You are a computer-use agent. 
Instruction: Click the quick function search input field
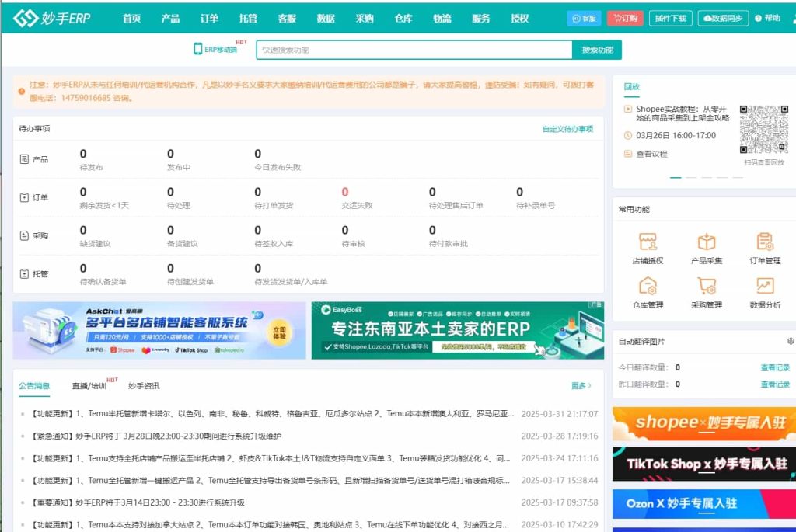click(412, 49)
